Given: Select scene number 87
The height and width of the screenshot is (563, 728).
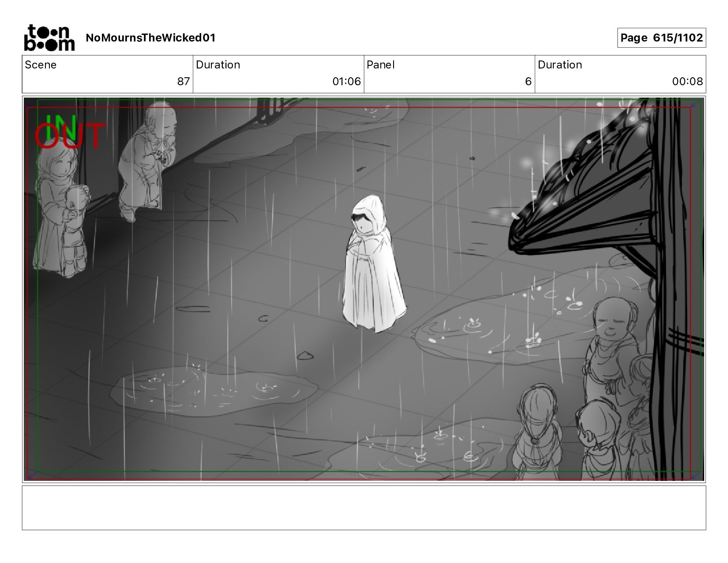Looking at the screenshot, I should (x=183, y=81).
